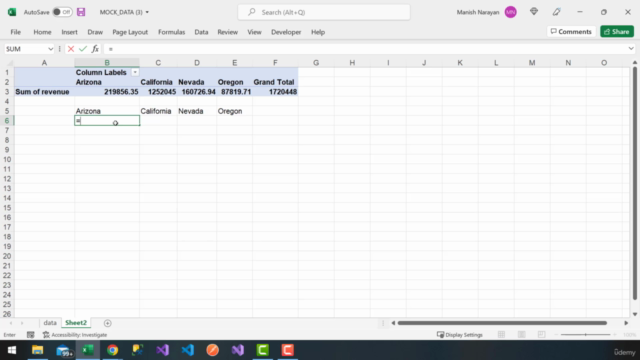This screenshot has width=640, height=360.
Task: Open the View tab
Action: point(254,32)
